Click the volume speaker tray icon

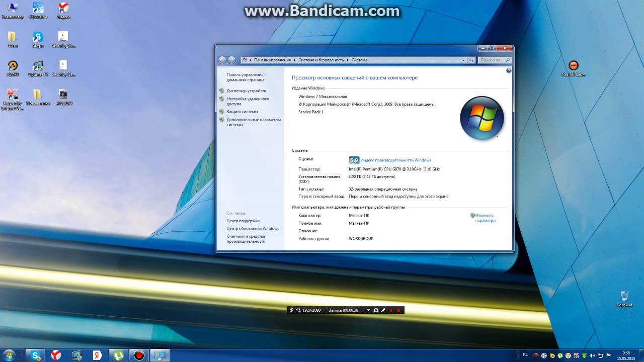point(592,355)
